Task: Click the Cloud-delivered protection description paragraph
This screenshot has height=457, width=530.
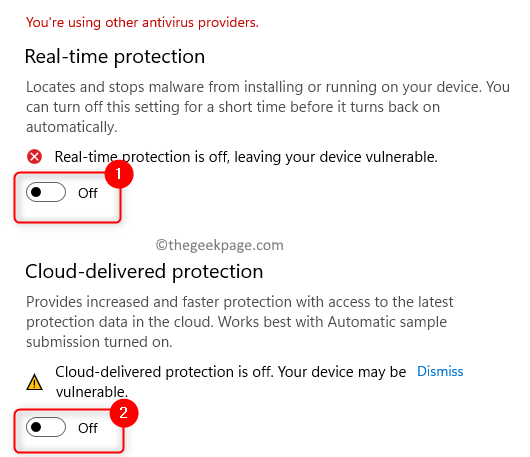Action: coord(240,322)
